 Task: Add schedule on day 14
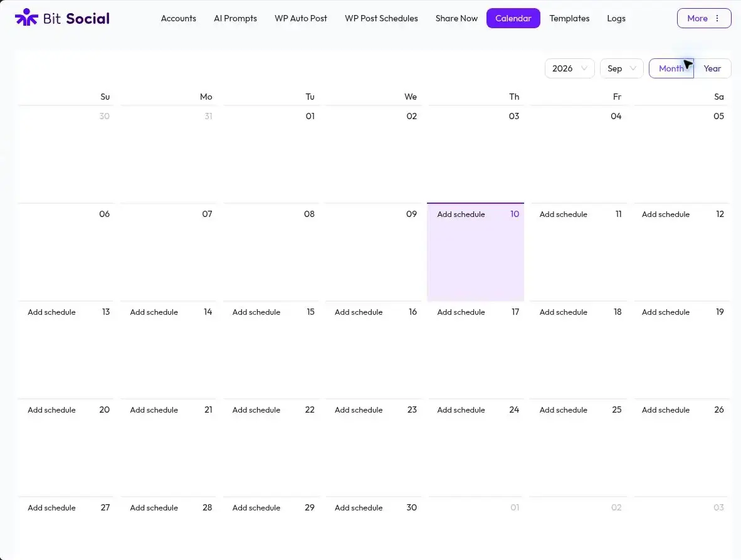(x=154, y=312)
